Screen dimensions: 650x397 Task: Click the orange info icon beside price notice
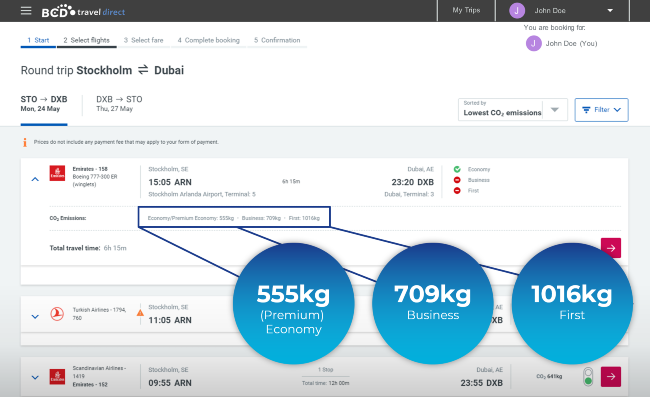pyautogui.click(x=25, y=142)
